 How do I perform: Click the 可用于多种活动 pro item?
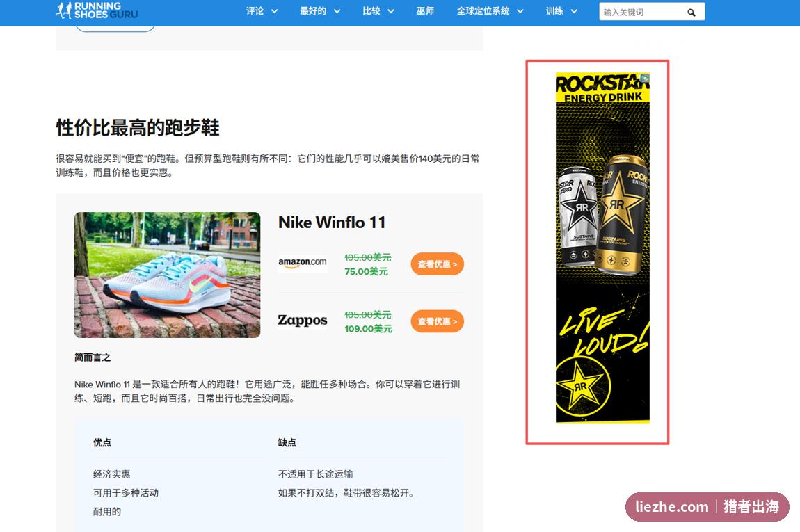(x=125, y=493)
